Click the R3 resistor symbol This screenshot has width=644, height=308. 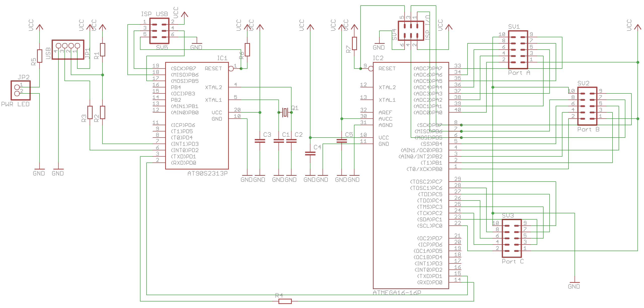(x=90, y=112)
